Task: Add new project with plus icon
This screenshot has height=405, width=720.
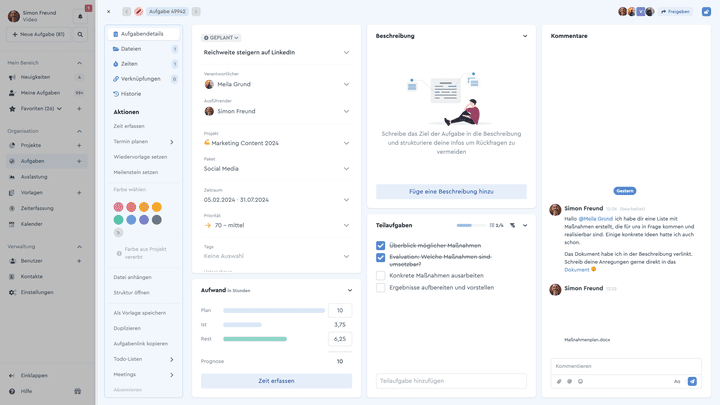Action: click(x=79, y=145)
